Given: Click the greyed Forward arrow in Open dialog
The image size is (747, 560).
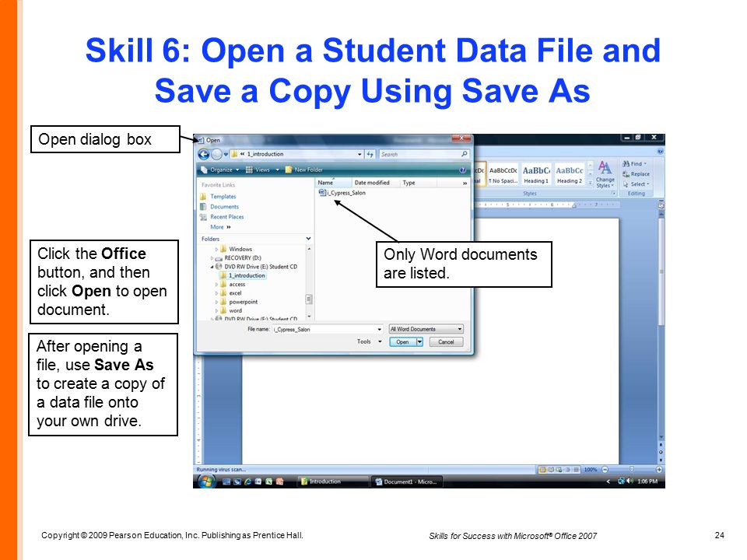Looking at the screenshot, I should pos(216,154).
